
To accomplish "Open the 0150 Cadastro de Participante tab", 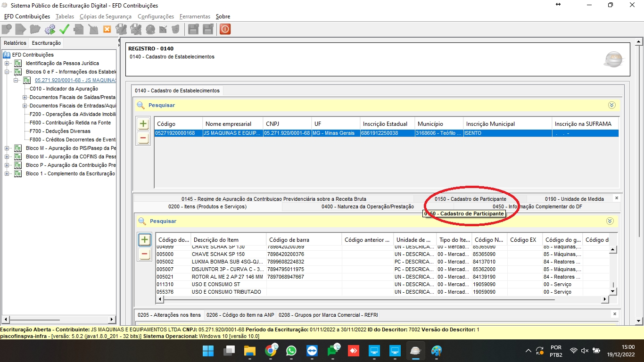I will [470, 199].
